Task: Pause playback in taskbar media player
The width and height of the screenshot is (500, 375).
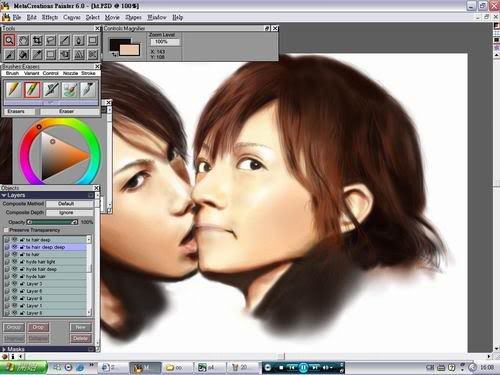Action: point(303,367)
